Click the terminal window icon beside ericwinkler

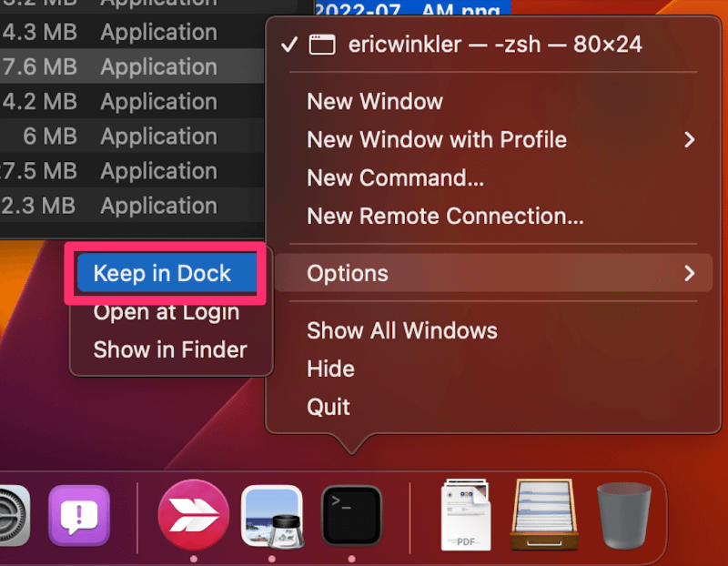click(x=322, y=45)
